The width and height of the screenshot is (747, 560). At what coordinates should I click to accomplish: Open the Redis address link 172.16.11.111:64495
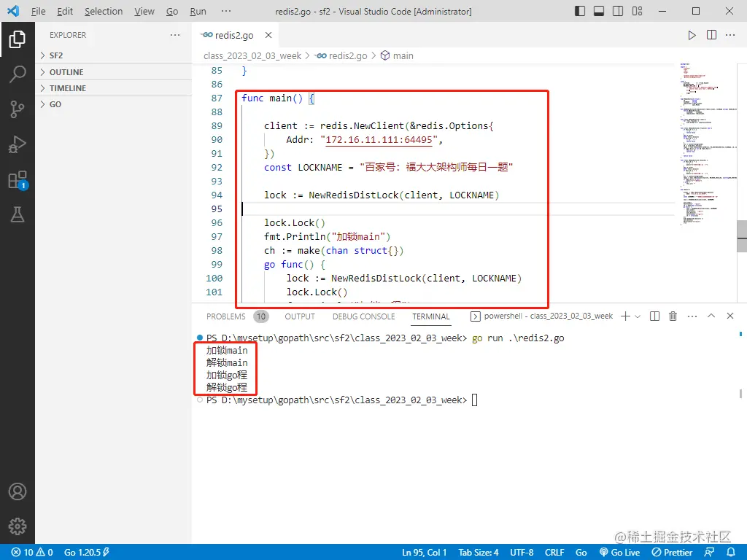(x=379, y=139)
